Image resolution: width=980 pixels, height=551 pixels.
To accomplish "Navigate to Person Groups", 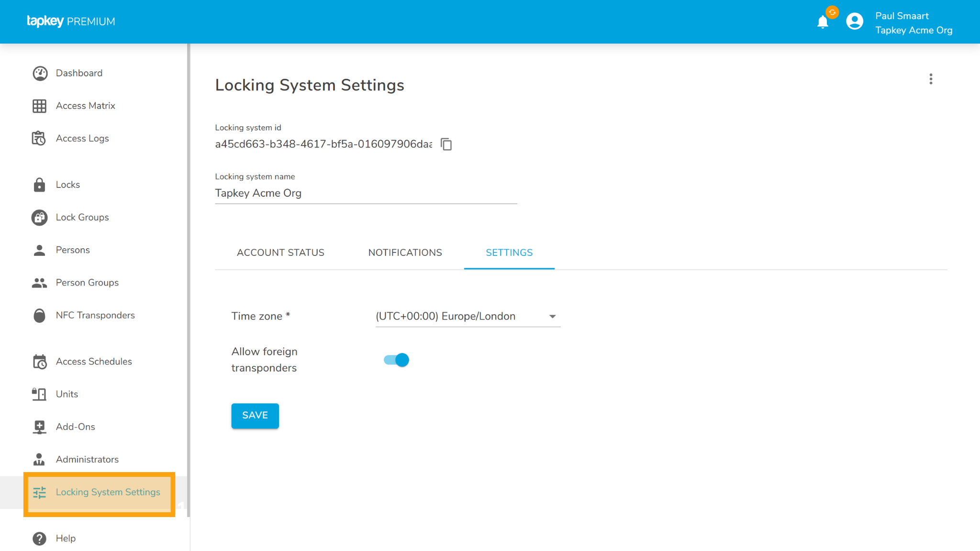I will (x=87, y=283).
